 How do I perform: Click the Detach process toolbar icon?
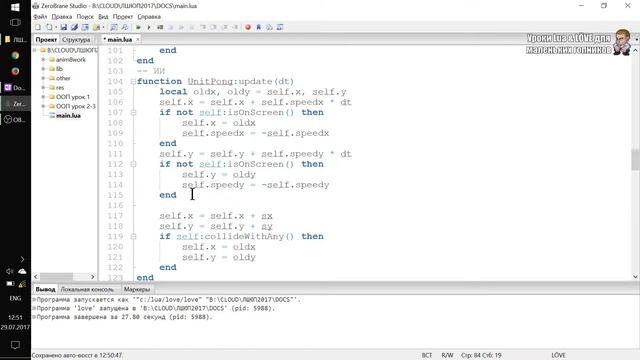click(181, 27)
